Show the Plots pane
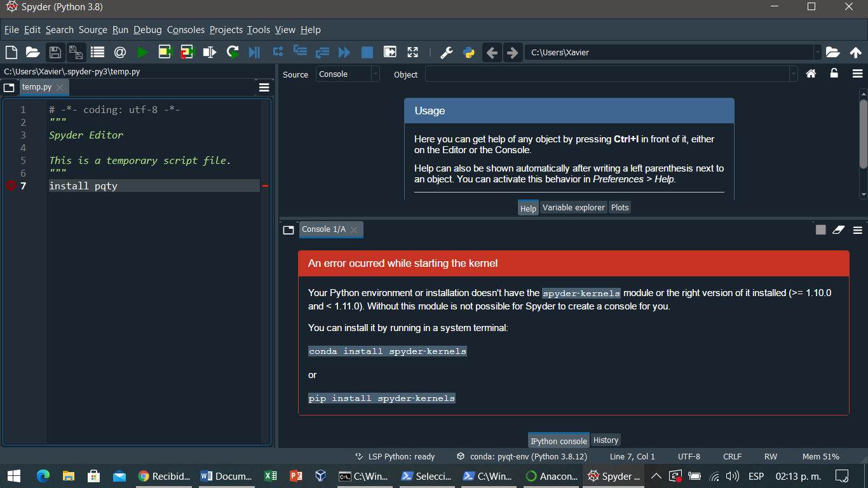 [x=620, y=207]
